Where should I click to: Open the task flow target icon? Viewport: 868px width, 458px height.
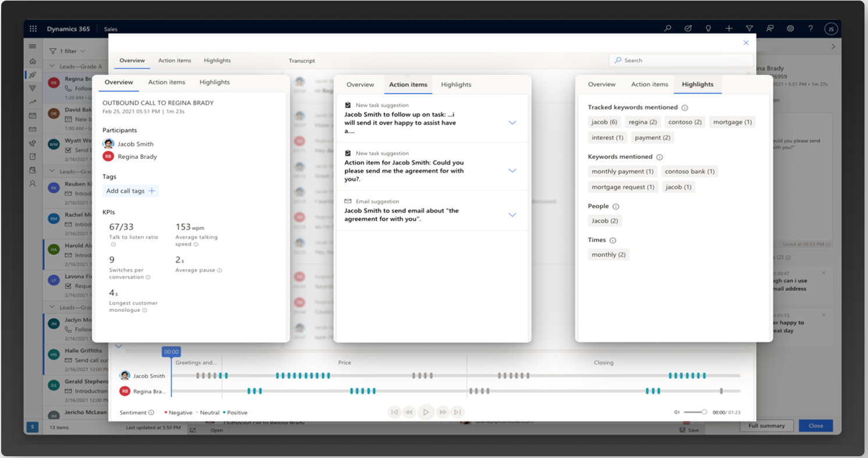[688, 29]
